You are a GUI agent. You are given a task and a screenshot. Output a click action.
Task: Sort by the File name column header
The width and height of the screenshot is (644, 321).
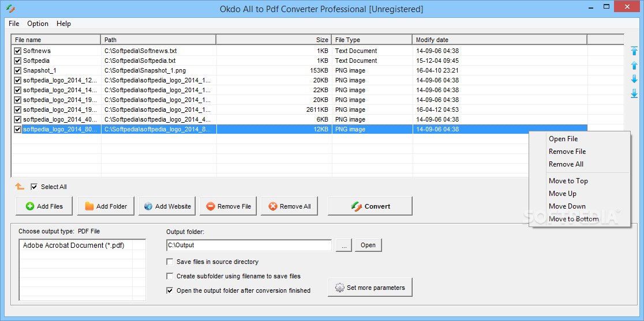click(x=57, y=40)
